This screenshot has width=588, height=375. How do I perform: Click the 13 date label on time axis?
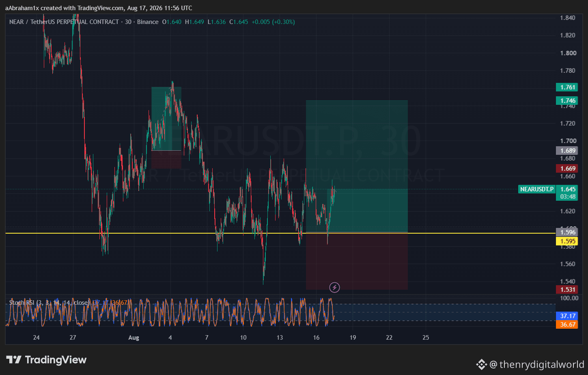(280, 338)
